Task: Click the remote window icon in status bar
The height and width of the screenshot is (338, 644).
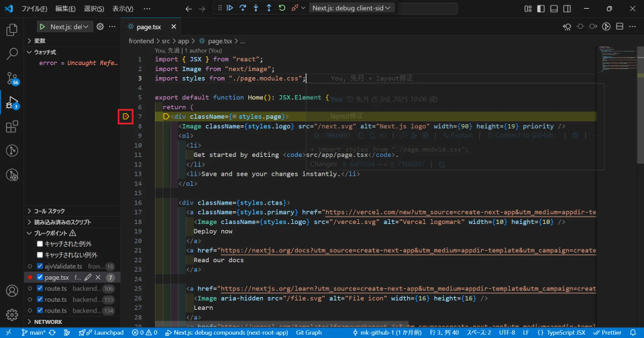Action: 8,333
